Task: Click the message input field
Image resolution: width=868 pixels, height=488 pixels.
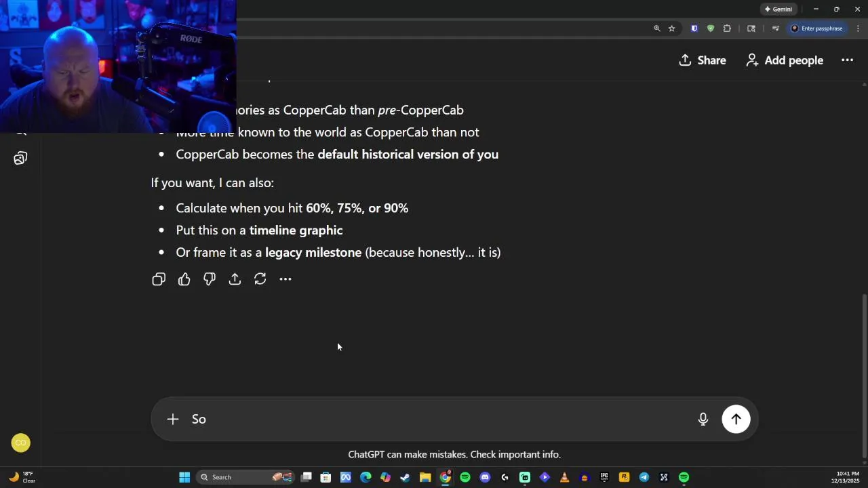Action: point(441,419)
